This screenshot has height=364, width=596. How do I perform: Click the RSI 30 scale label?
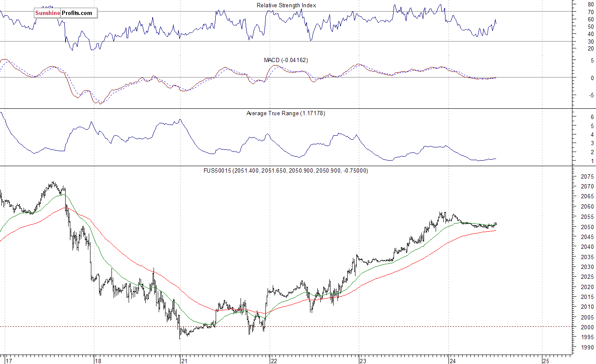click(x=591, y=41)
